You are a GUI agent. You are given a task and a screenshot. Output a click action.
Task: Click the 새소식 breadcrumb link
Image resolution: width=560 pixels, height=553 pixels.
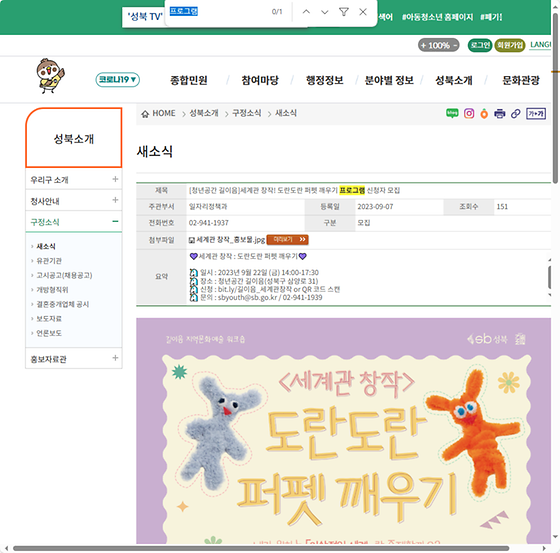coord(286,113)
